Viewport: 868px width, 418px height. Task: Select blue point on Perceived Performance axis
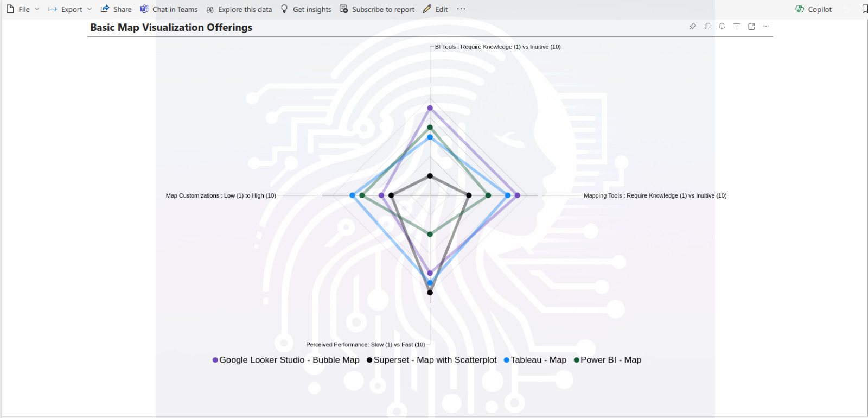[430, 283]
